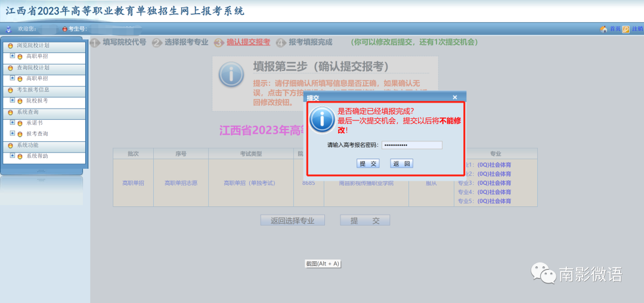644x303 pixels.
Task: Expand the 报考查询 tree node
Action: [x=13, y=134]
